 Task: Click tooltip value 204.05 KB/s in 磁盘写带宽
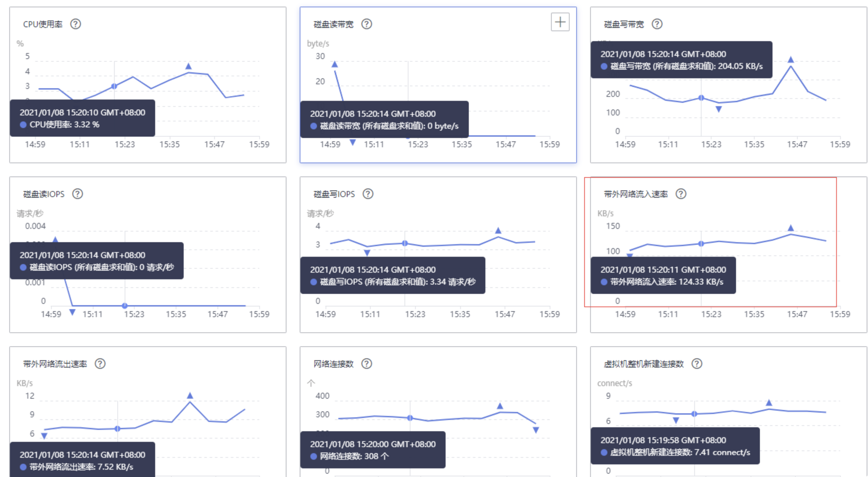(740, 66)
